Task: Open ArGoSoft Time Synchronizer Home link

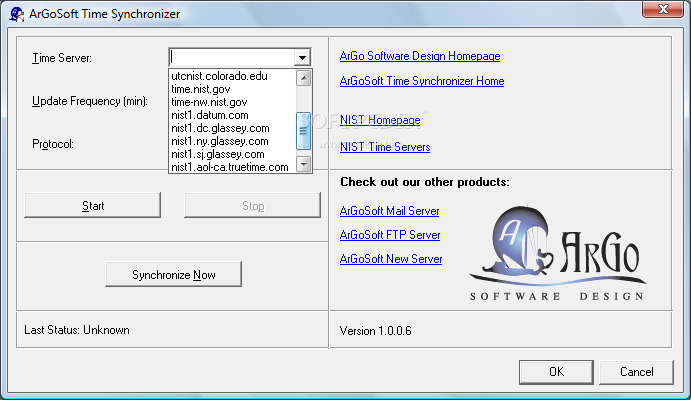Action: pyautogui.click(x=422, y=81)
